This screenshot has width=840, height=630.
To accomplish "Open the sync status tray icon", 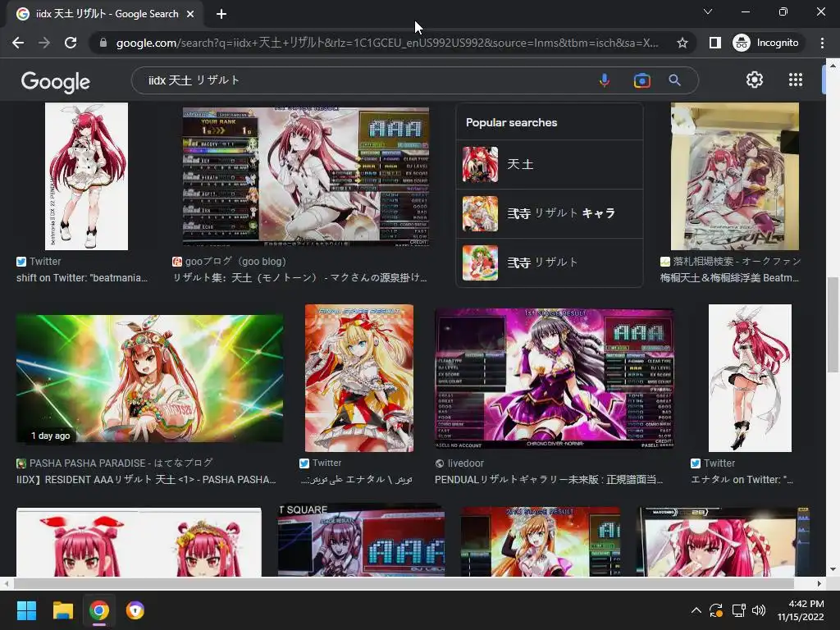I will (x=716, y=610).
